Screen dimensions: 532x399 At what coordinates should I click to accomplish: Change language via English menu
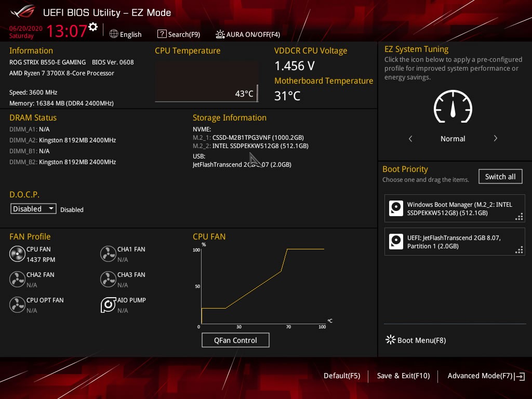coord(130,34)
